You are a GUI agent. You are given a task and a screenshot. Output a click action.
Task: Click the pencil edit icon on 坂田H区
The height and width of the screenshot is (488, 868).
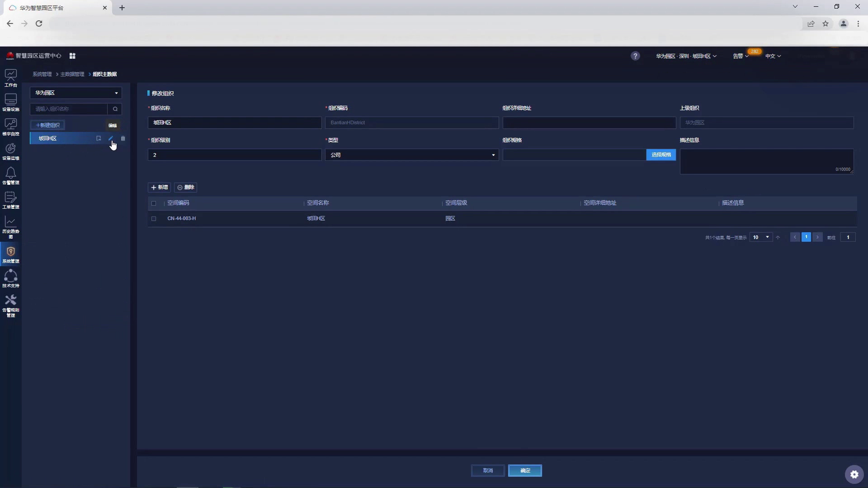coord(111,138)
